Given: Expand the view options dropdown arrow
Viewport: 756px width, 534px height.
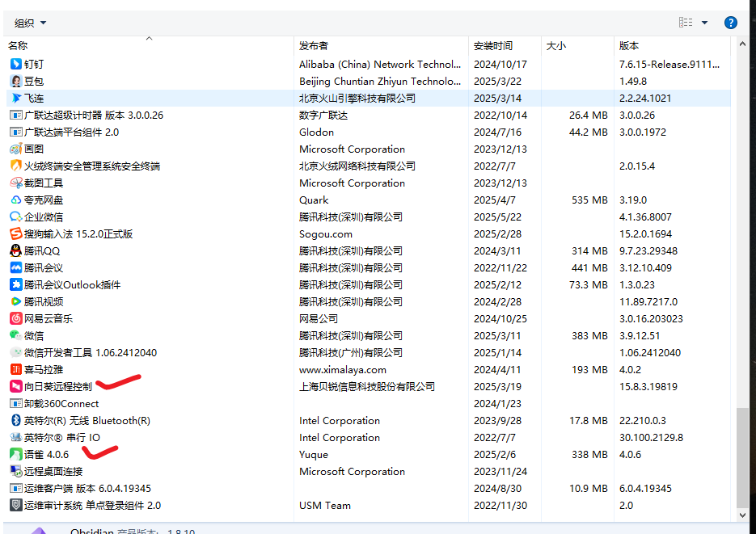Looking at the screenshot, I should pyautogui.click(x=704, y=23).
